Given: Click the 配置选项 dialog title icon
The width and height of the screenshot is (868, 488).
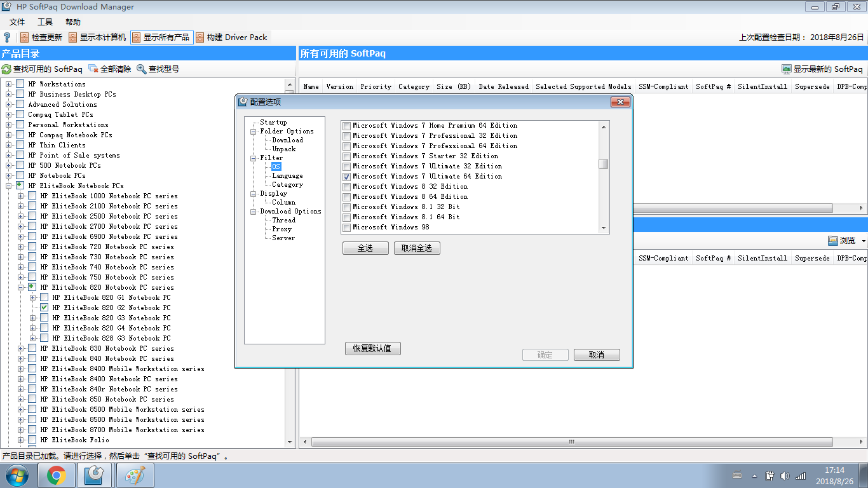Looking at the screenshot, I should click(x=243, y=102).
